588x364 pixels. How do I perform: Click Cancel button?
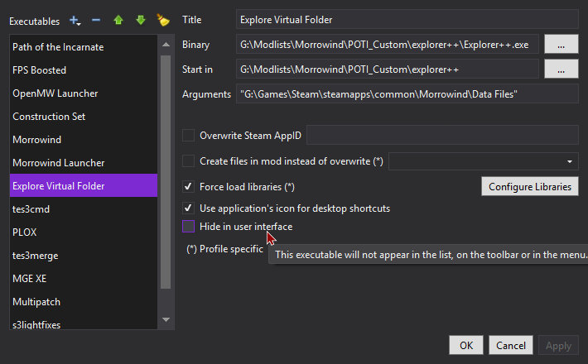click(511, 345)
